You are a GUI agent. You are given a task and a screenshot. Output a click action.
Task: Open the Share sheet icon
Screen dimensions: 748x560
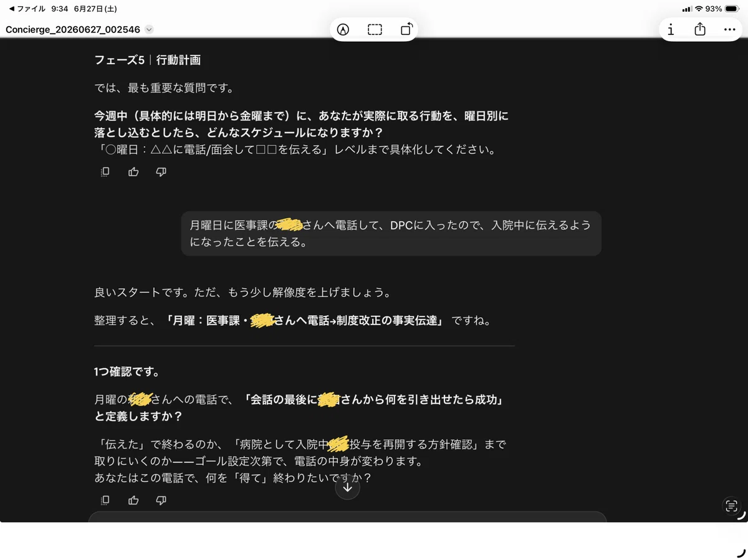pyautogui.click(x=700, y=29)
